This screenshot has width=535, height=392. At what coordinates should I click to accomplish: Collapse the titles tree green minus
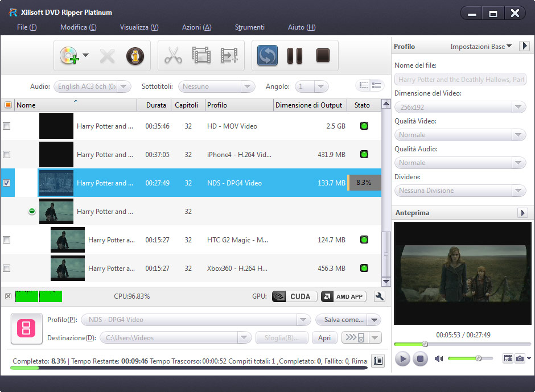[x=32, y=211]
